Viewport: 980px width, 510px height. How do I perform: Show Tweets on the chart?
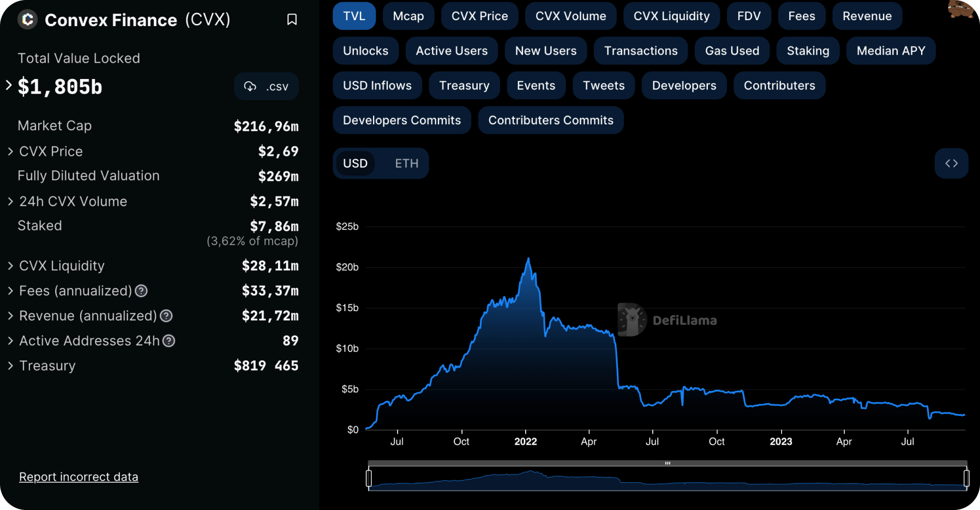tap(603, 86)
